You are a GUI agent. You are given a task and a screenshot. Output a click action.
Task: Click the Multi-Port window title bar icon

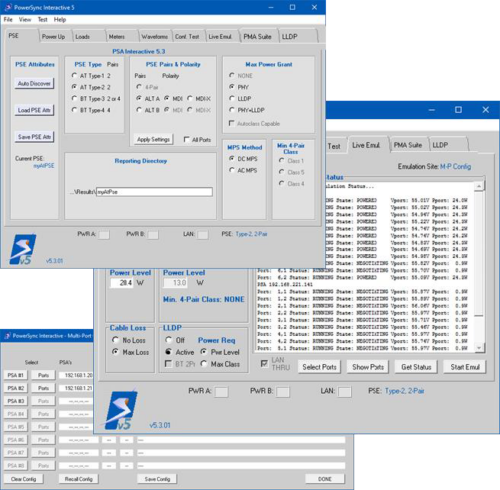pyautogui.click(x=7, y=336)
